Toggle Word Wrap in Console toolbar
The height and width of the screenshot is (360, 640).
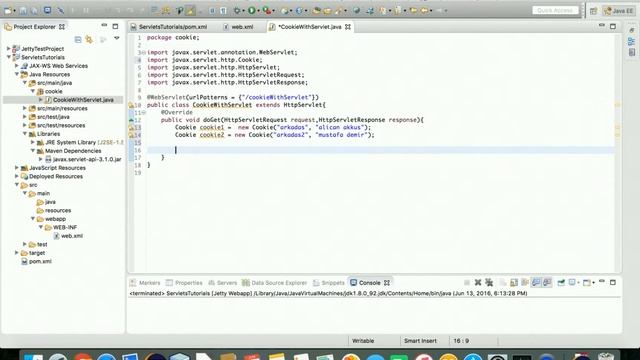(x=525, y=282)
